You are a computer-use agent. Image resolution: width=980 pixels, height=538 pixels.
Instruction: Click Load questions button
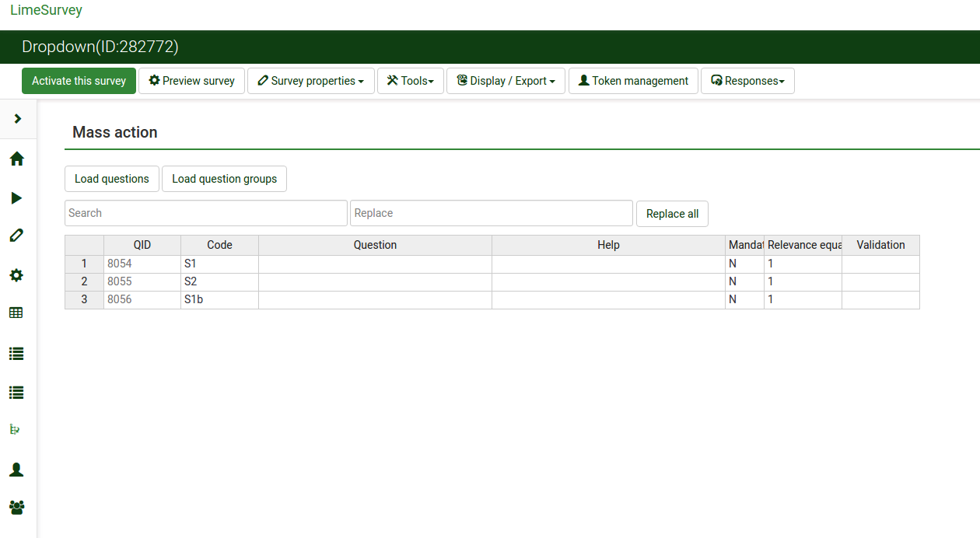pos(112,179)
